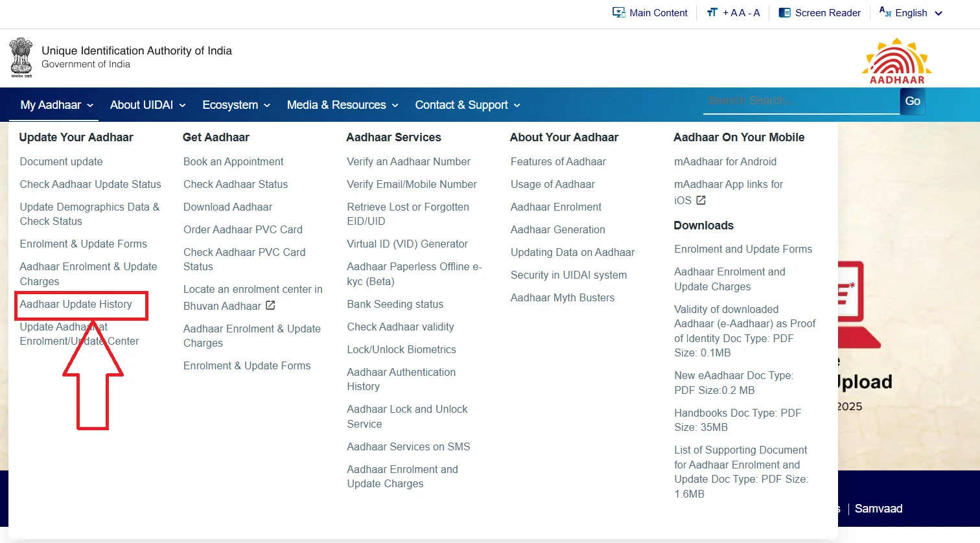The height and width of the screenshot is (543, 980).
Task: Open Aadhaar Update History link
Action: (x=76, y=304)
